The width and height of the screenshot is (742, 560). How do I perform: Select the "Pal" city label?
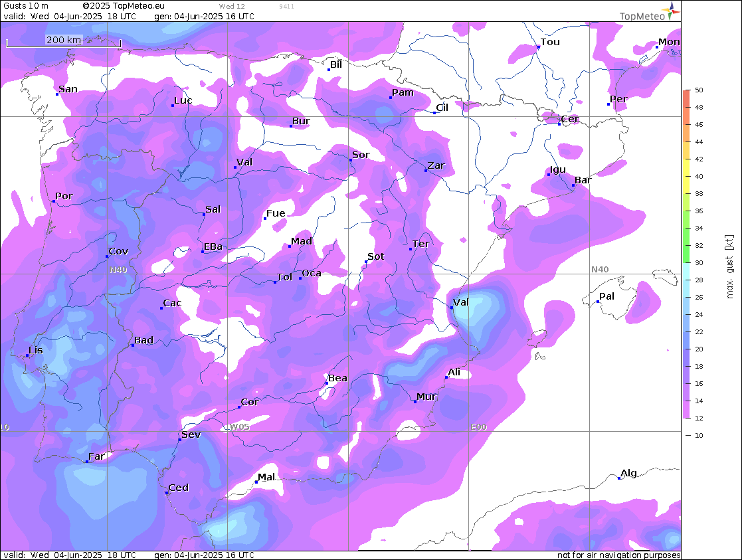(606, 296)
